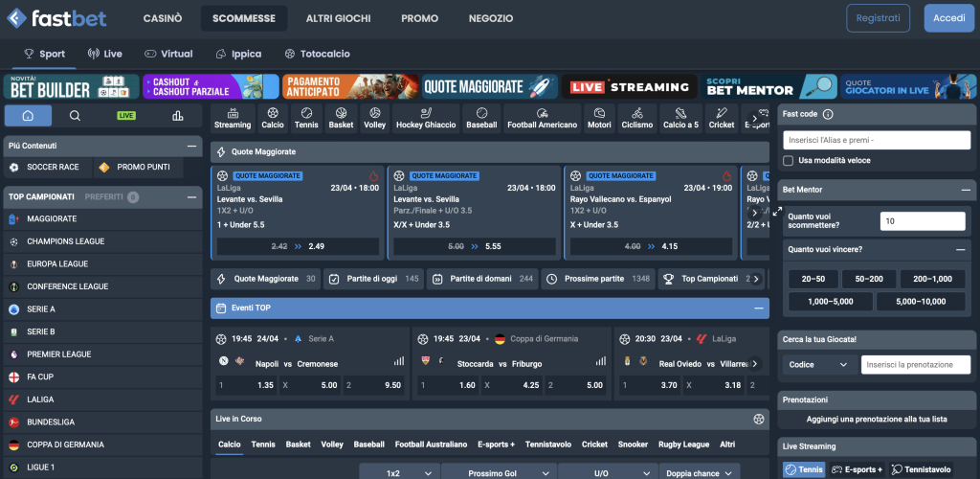
Task: Click the Fast code alias input field
Action: pyautogui.click(x=877, y=140)
